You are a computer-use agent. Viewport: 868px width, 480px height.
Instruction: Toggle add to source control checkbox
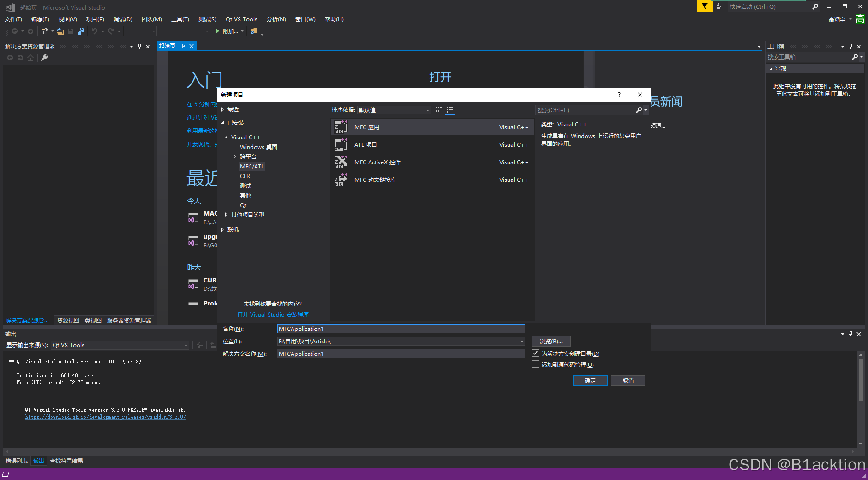coord(535,364)
